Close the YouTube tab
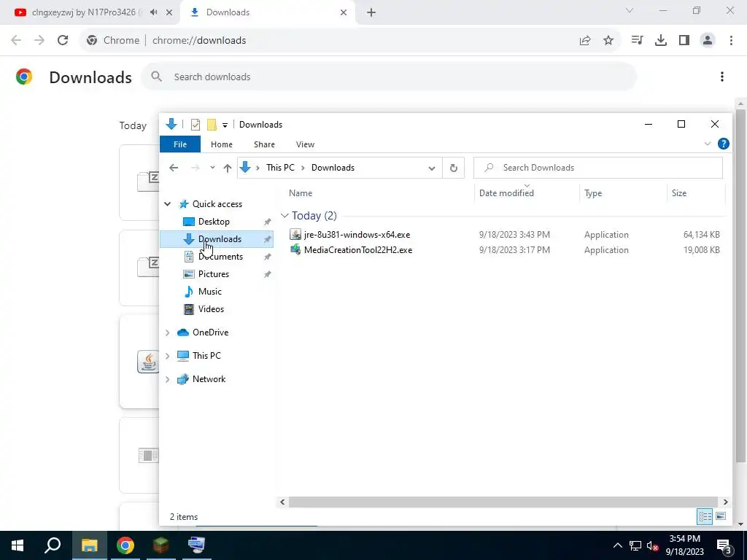The height and width of the screenshot is (560, 747). (169, 12)
